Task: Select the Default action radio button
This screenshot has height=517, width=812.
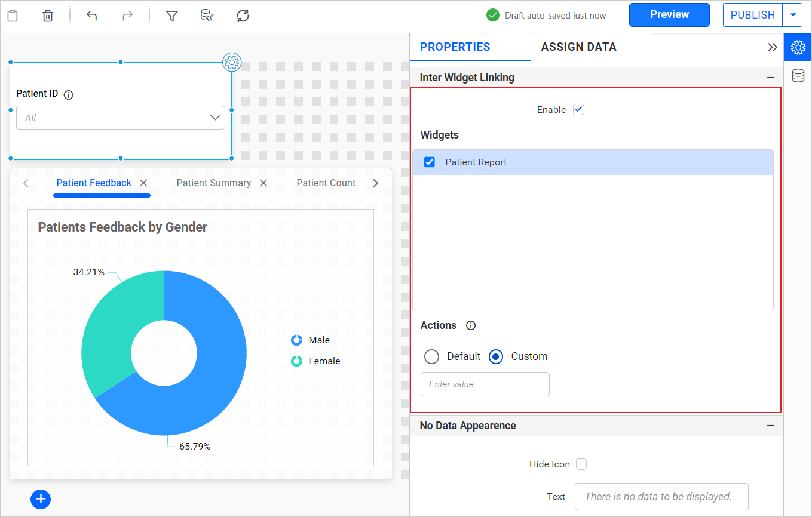Action: (431, 356)
